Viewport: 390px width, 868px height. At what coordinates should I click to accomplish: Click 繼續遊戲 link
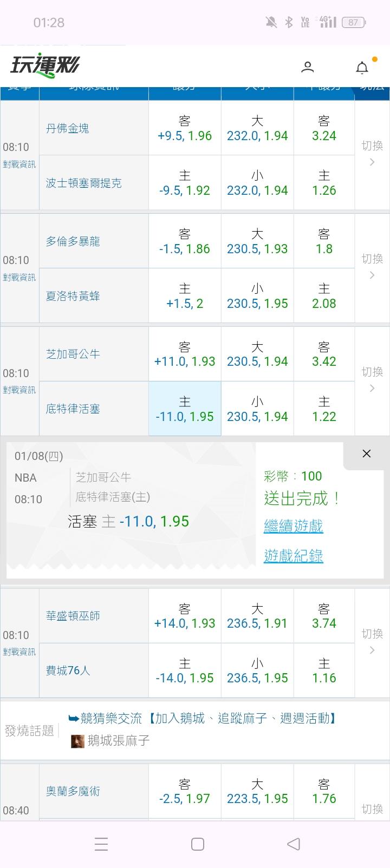293,525
